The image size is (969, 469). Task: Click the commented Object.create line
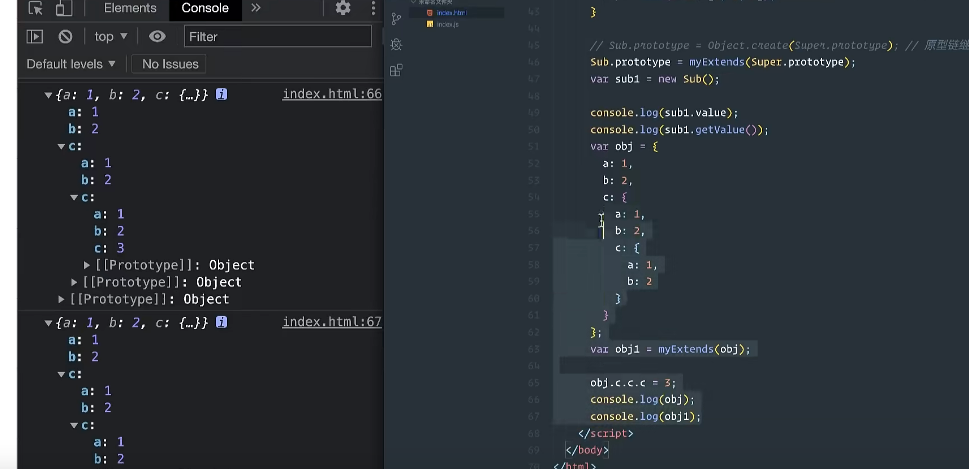click(779, 46)
